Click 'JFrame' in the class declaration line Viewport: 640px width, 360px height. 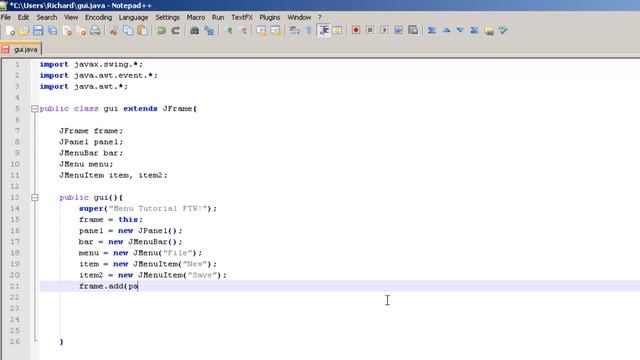pyautogui.click(x=177, y=109)
